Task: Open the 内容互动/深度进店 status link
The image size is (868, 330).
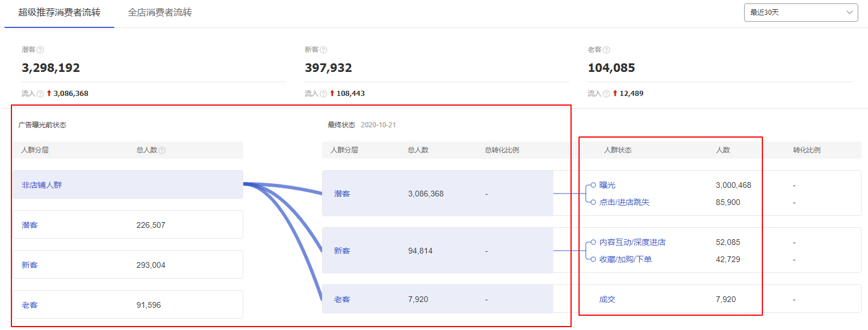Action: point(632,242)
